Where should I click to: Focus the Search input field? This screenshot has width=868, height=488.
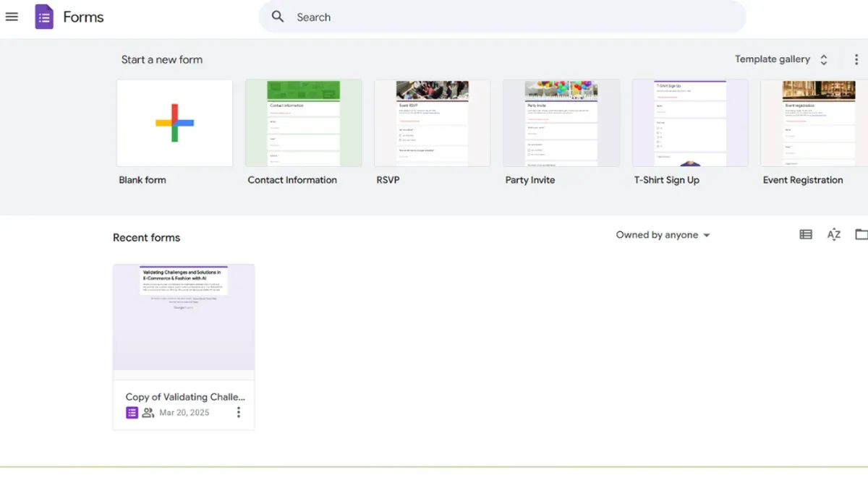pyautogui.click(x=502, y=17)
